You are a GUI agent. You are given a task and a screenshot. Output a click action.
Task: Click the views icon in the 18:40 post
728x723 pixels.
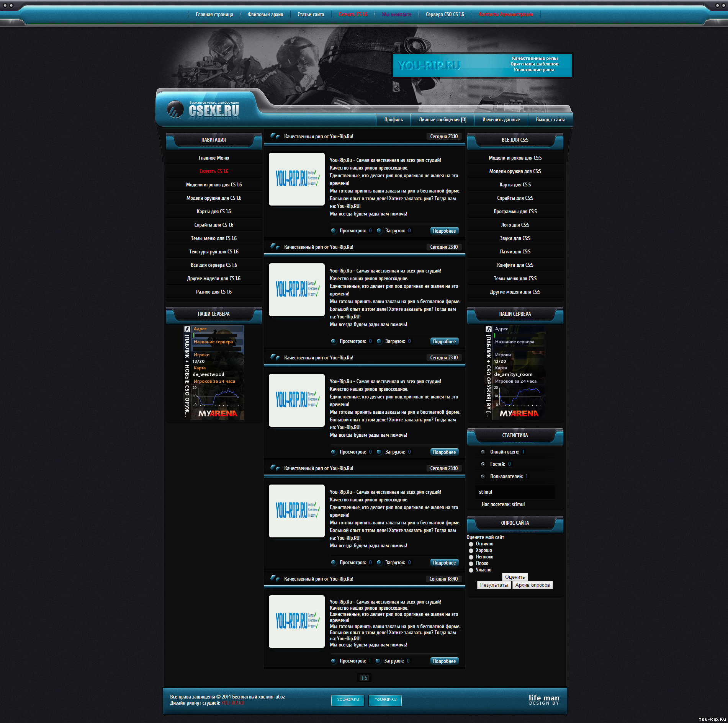[x=333, y=661]
